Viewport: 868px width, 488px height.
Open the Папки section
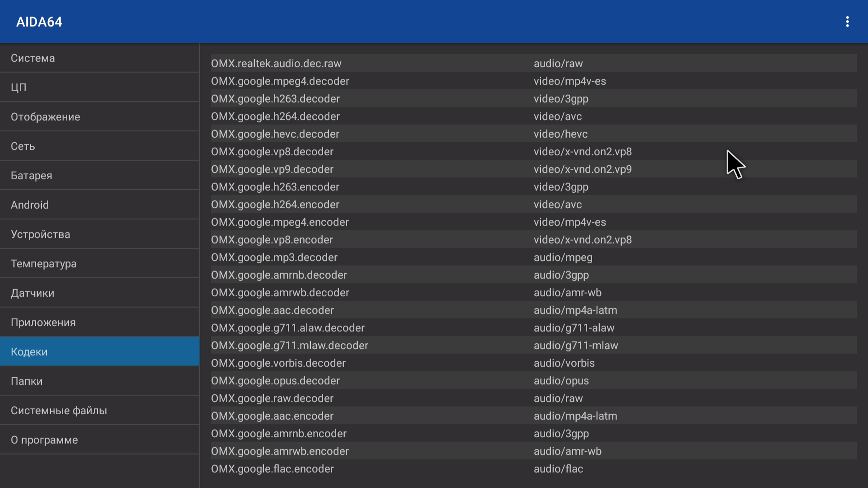[x=100, y=381]
